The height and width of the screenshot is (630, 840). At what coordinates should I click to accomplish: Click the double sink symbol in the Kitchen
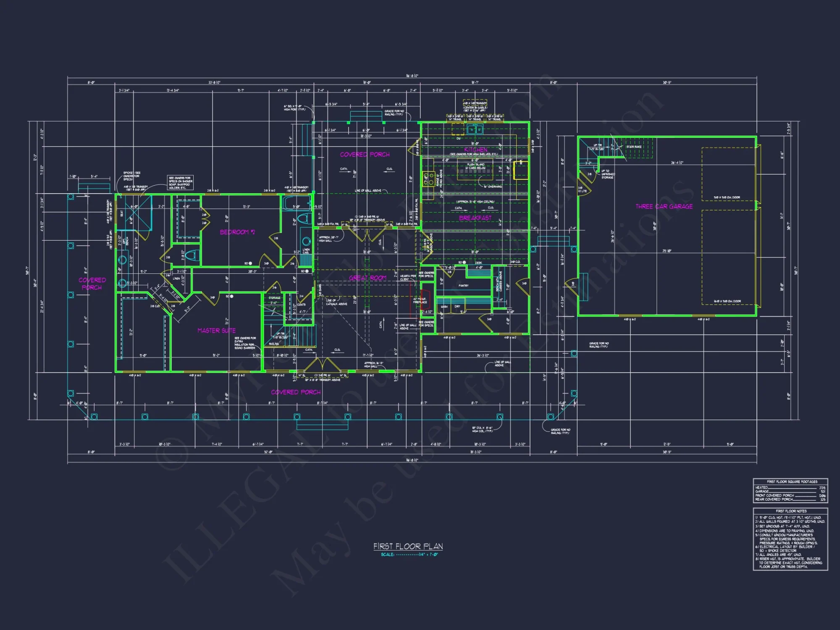(x=475, y=129)
